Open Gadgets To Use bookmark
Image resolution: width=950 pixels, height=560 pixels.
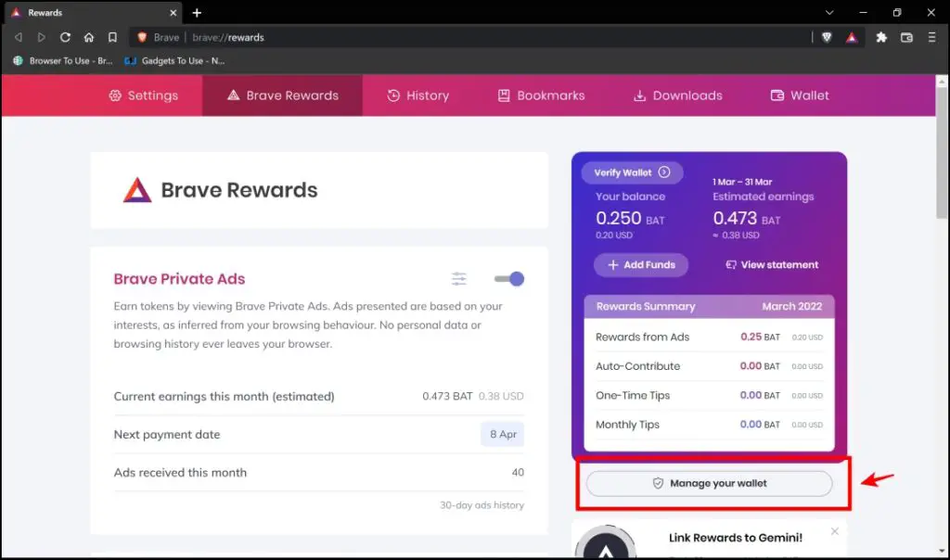(x=174, y=60)
